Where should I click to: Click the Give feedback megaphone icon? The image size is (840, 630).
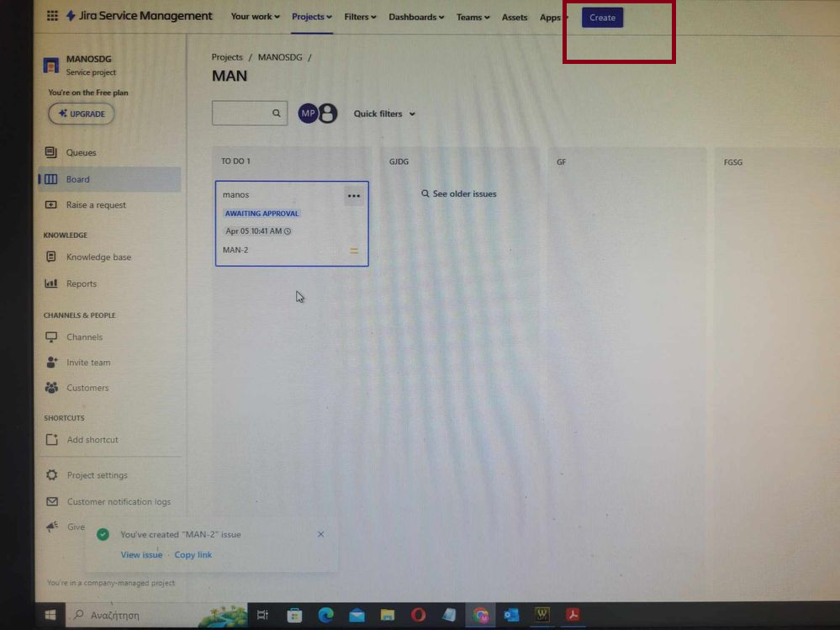click(x=52, y=527)
